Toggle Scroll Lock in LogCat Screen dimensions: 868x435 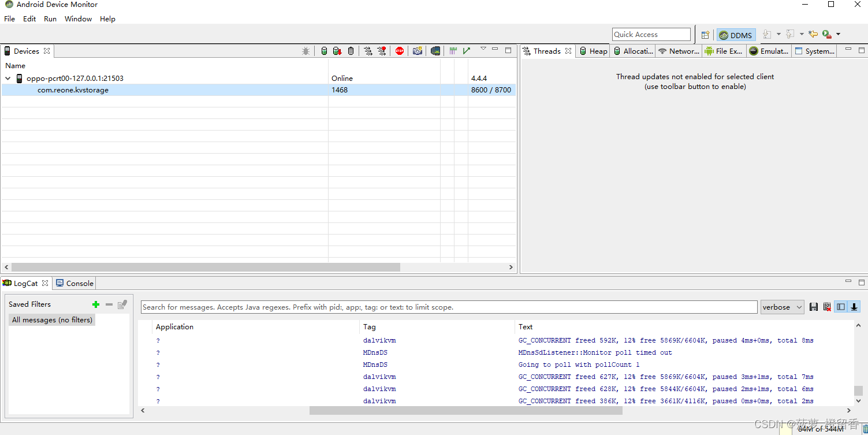pos(854,307)
